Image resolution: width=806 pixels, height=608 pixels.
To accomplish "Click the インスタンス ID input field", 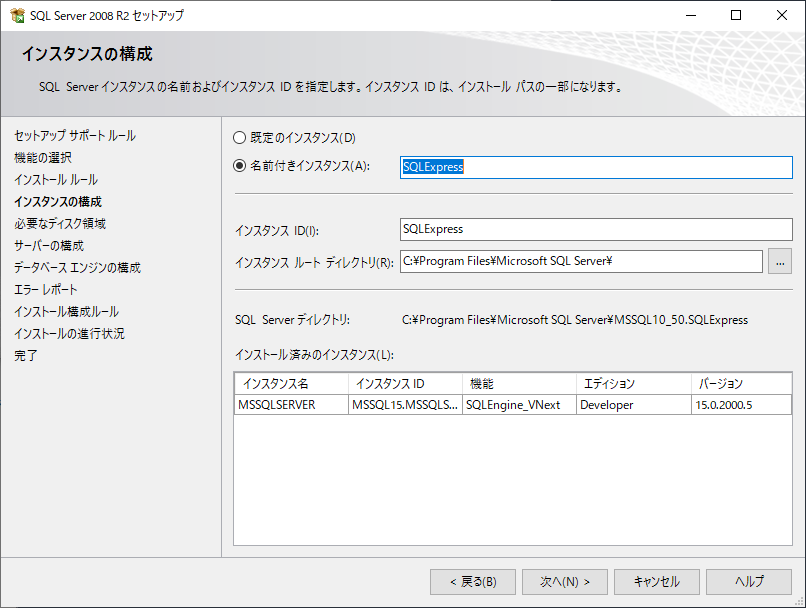I will coord(595,230).
